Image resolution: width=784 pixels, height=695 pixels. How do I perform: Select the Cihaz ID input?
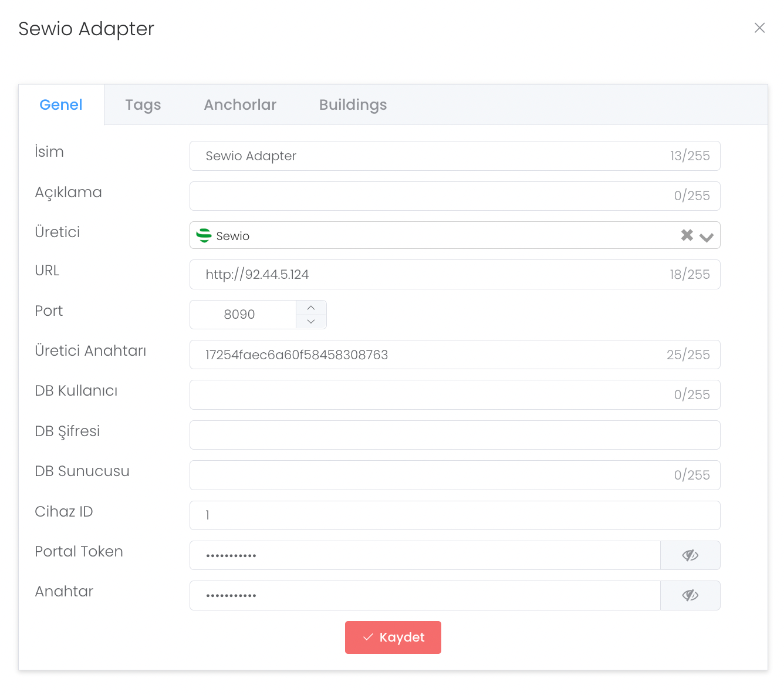[x=454, y=515]
